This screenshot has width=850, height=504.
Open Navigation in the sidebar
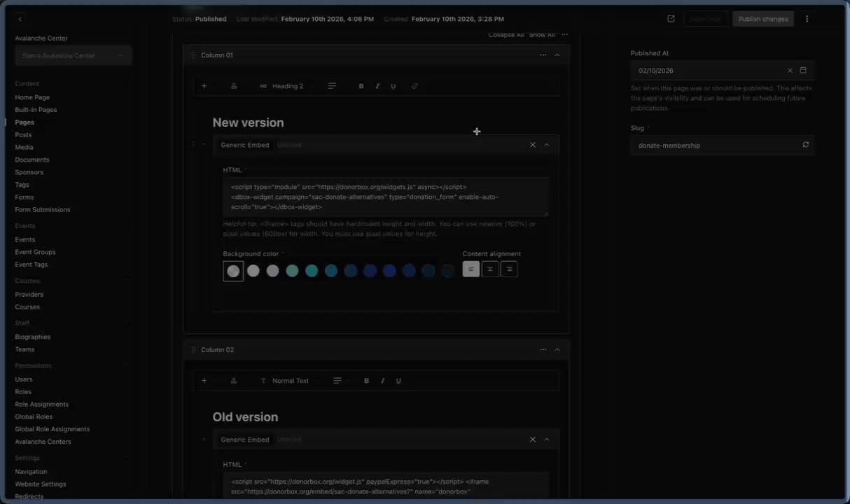tap(31, 471)
